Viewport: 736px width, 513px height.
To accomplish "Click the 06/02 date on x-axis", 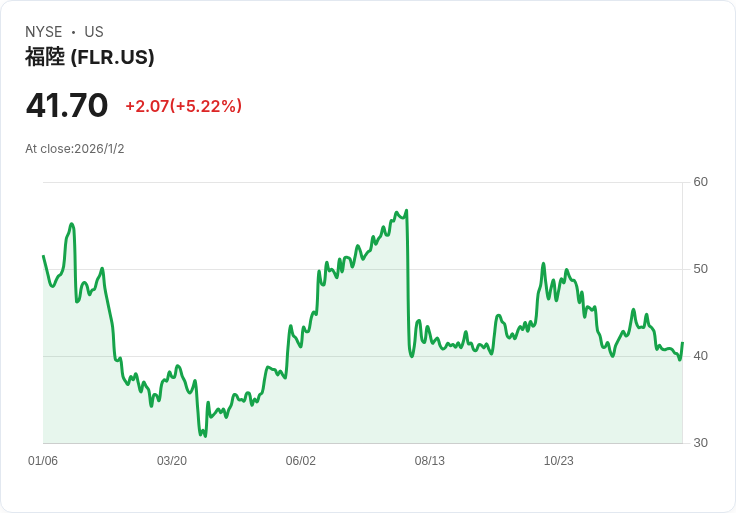I will tap(301, 461).
